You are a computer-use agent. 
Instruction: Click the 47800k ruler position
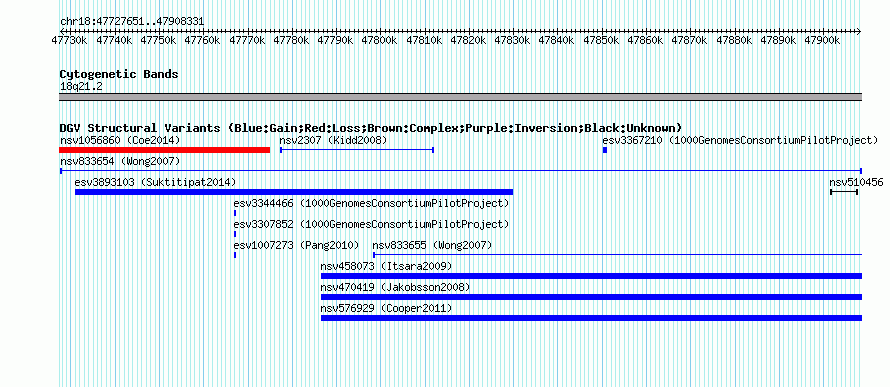point(380,40)
